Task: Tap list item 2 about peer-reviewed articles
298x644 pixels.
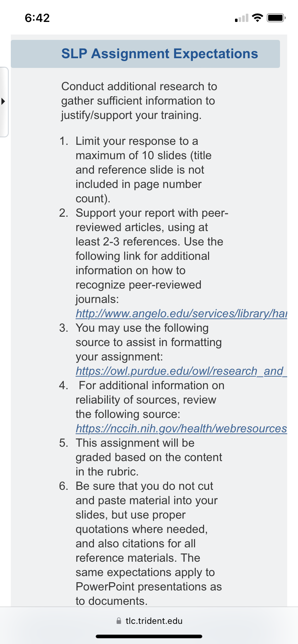Action: pos(173,263)
